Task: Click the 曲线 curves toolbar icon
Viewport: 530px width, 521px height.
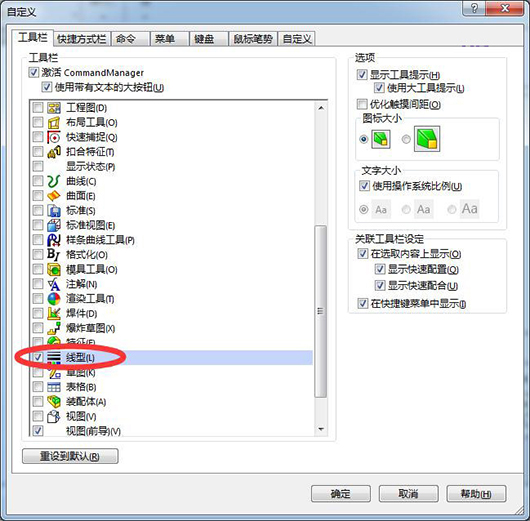Action: pos(54,181)
